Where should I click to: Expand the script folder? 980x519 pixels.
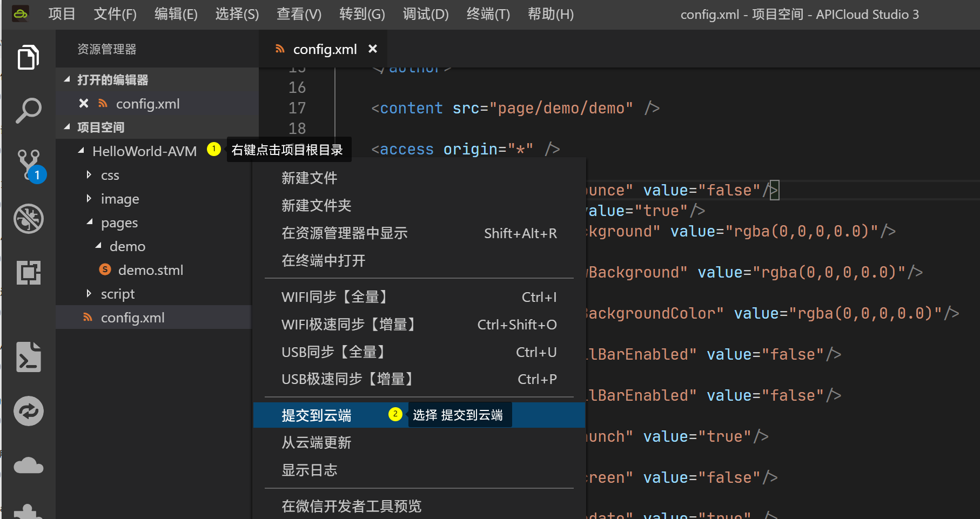[89, 293]
